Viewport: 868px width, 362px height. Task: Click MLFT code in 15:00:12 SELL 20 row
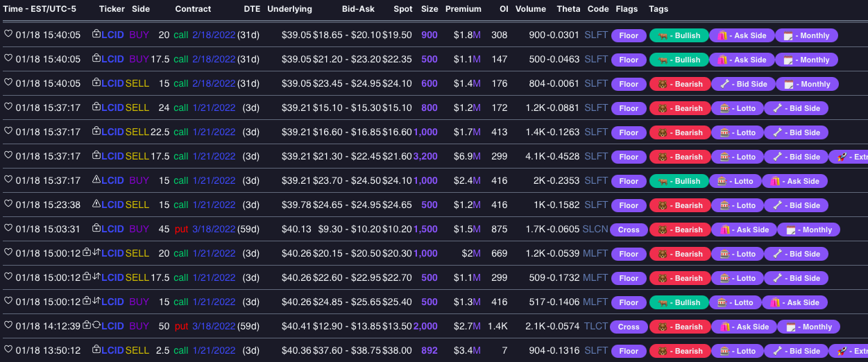[x=595, y=253]
